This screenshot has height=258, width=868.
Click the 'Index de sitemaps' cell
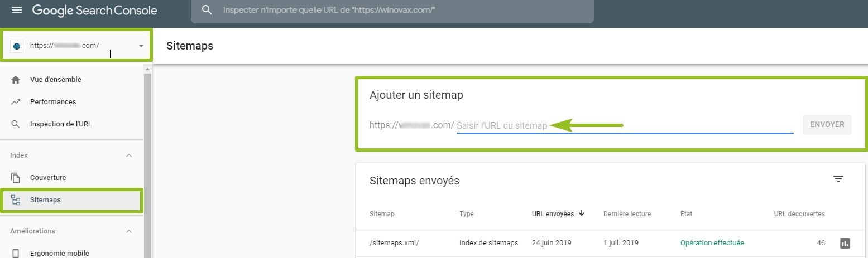[488, 243]
